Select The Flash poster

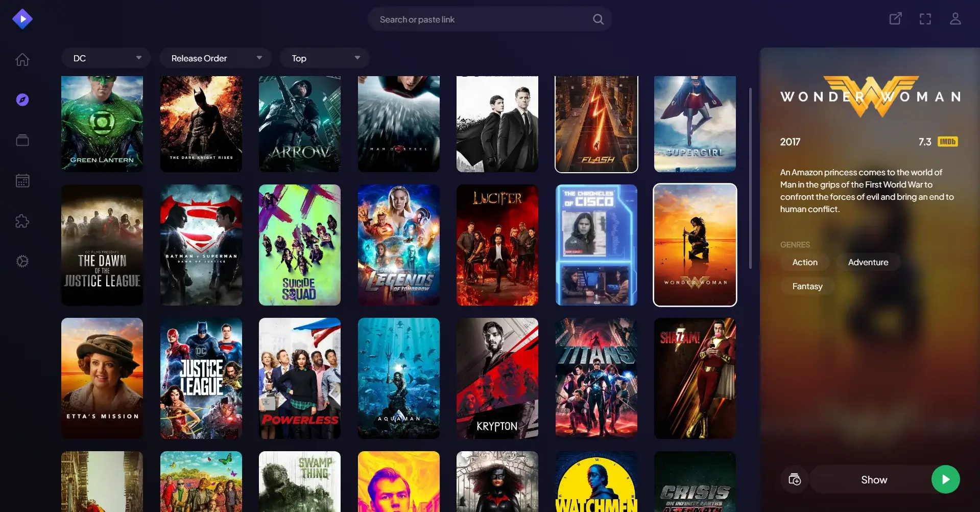pyautogui.click(x=596, y=124)
